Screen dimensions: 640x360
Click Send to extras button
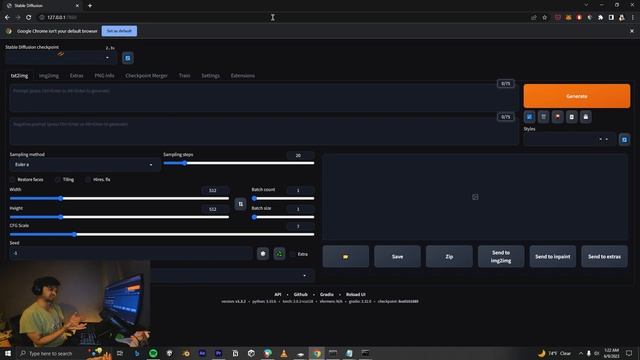point(604,256)
